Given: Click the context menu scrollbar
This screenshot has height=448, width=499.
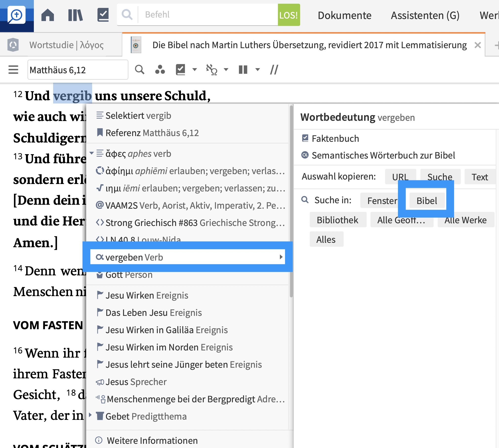Looking at the screenshot, I should [x=291, y=201].
